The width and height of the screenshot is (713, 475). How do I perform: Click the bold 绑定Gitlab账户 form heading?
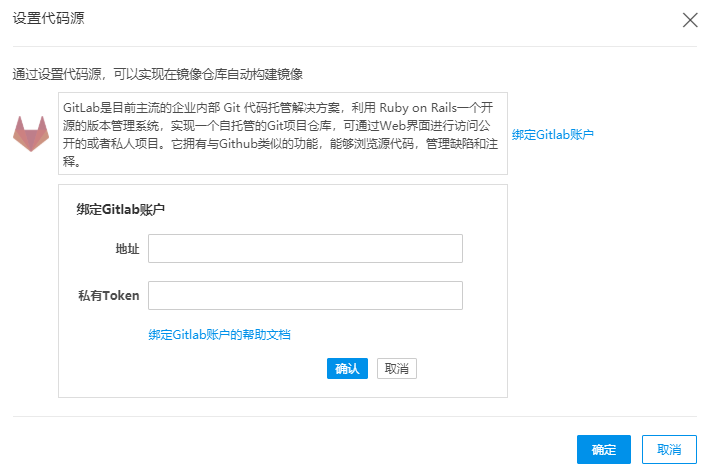(121, 210)
